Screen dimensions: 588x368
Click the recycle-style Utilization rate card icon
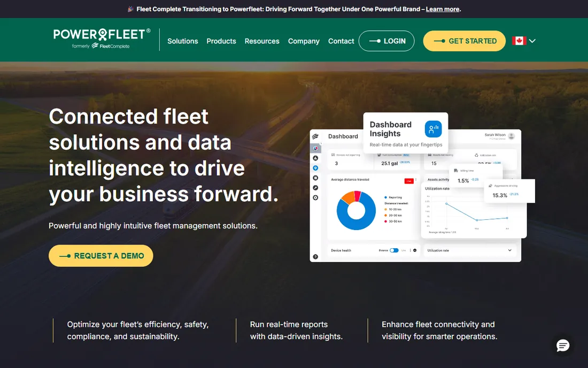(477, 155)
